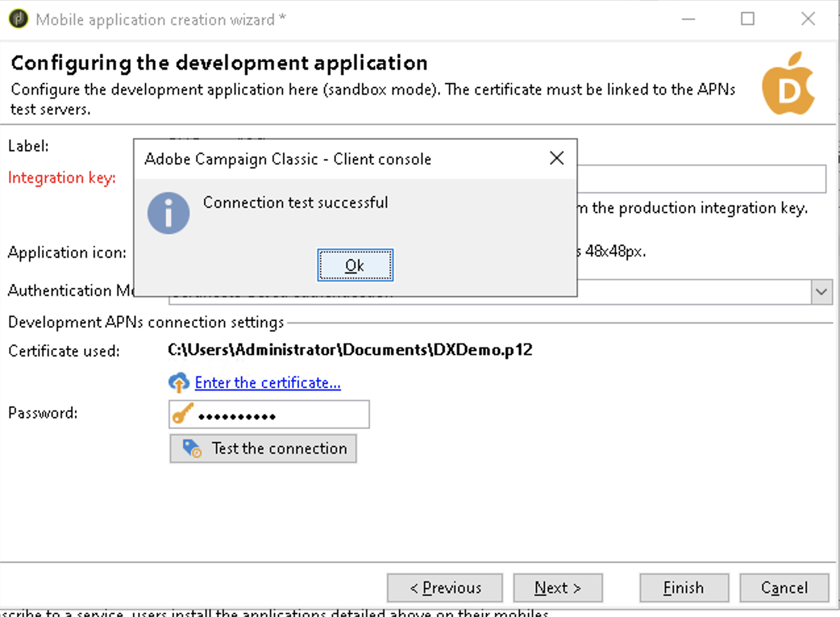Image resolution: width=840 pixels, height=617 pixels.
Task: Click the Apple development app icon
Action: [x=789, y=84]
